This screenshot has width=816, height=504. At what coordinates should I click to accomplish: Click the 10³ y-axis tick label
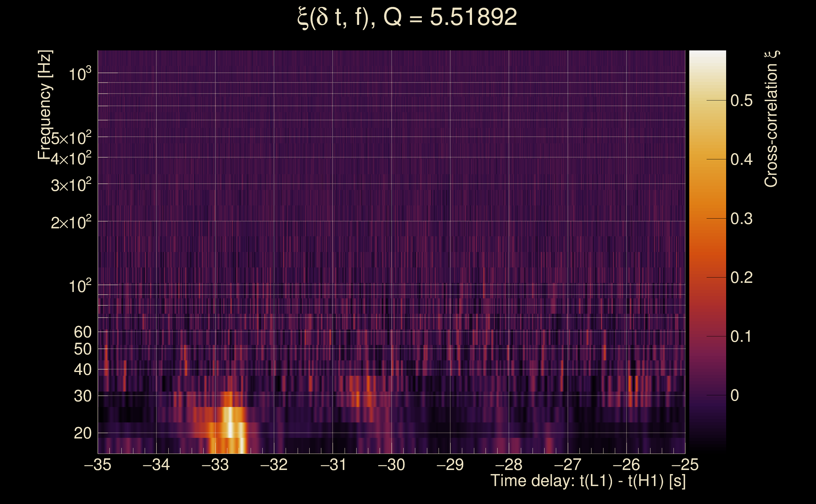point(80,74)
